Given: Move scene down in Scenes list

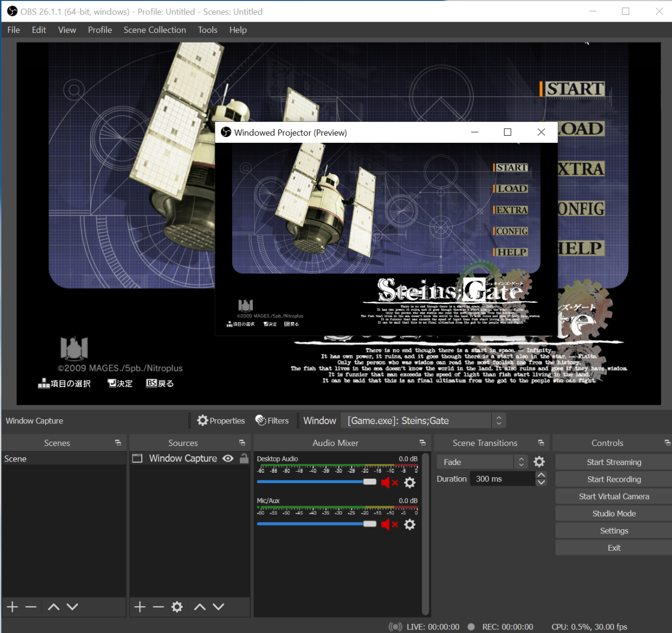Looking at the screenshot, I should [72, 607].
